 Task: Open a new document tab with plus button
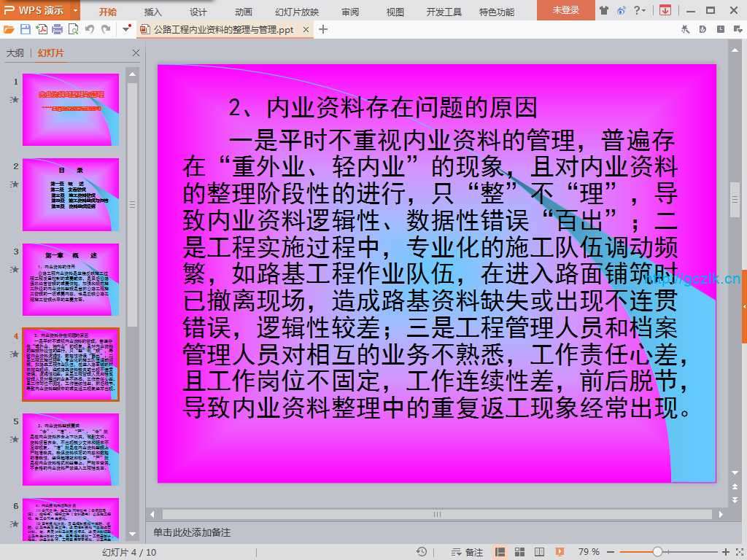(x=324, y=29)
